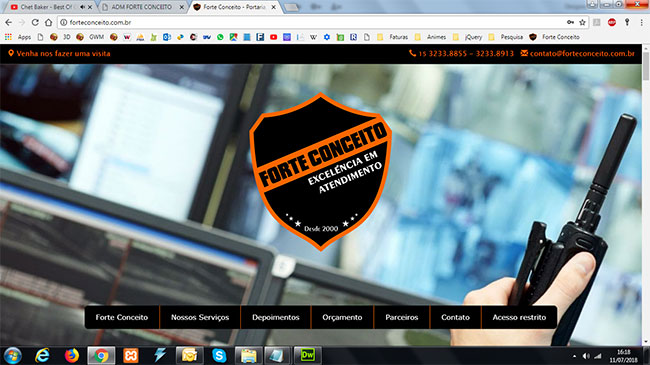This screenshot has height=365, width=650.
Task: Launch Firefox from the taskbar
Action: point(72,355)
